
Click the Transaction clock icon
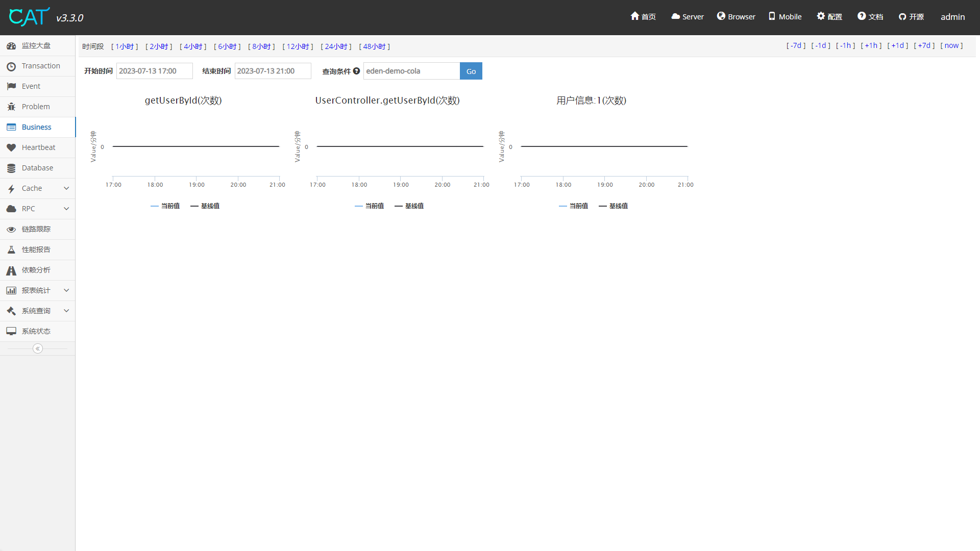11,66
